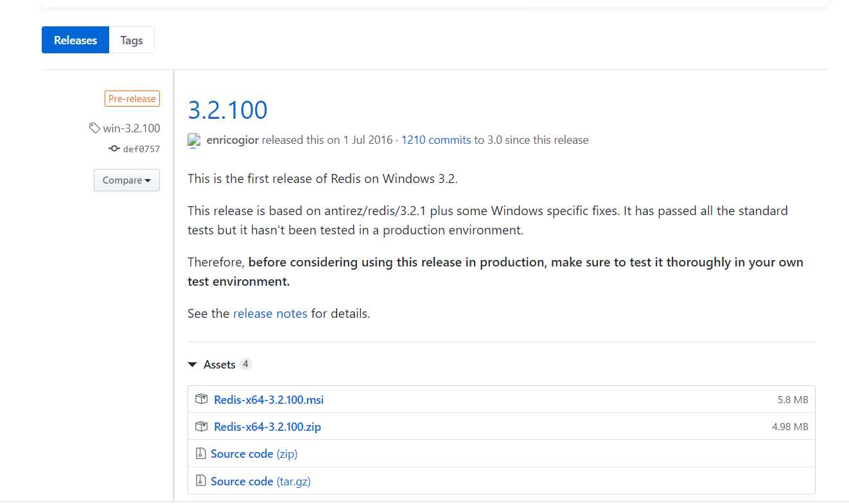Click the archive icon beside Source code (tar.gz)
The width and height of the screenshot is (849, 504).
[x=200, y=480]
